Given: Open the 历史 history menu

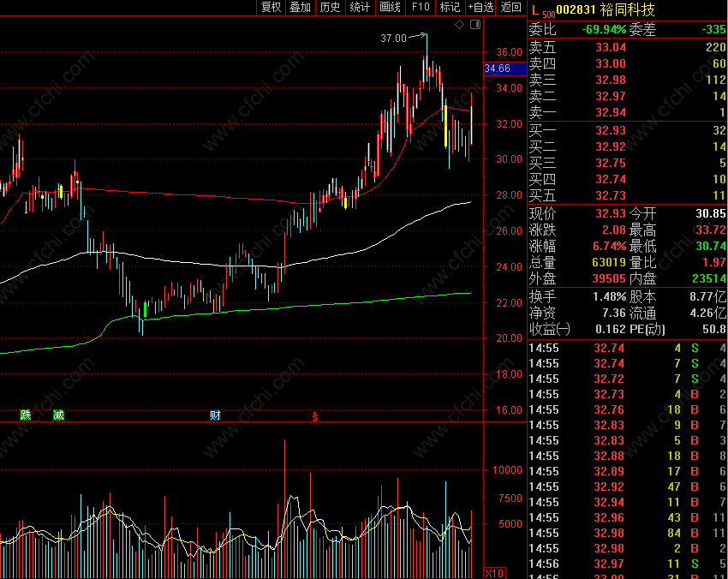Looking at the screenshot, I should (330, 8).
